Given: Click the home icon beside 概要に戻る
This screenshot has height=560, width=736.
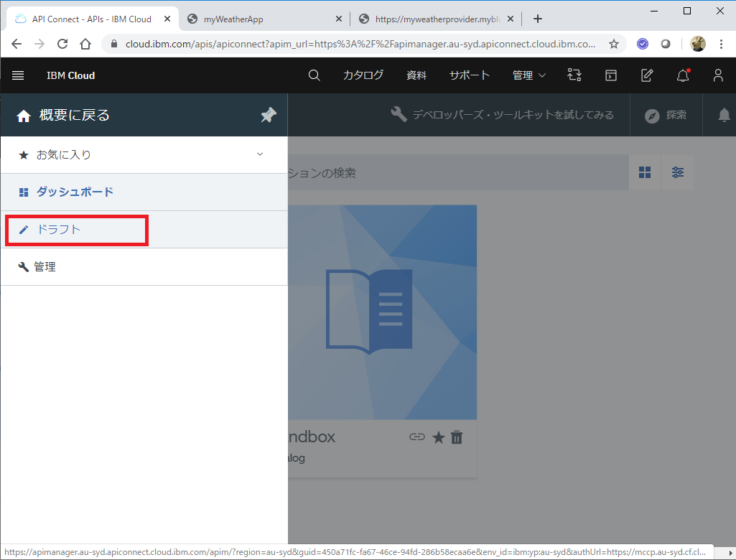Looking at the screenshot, I should 24,116.
